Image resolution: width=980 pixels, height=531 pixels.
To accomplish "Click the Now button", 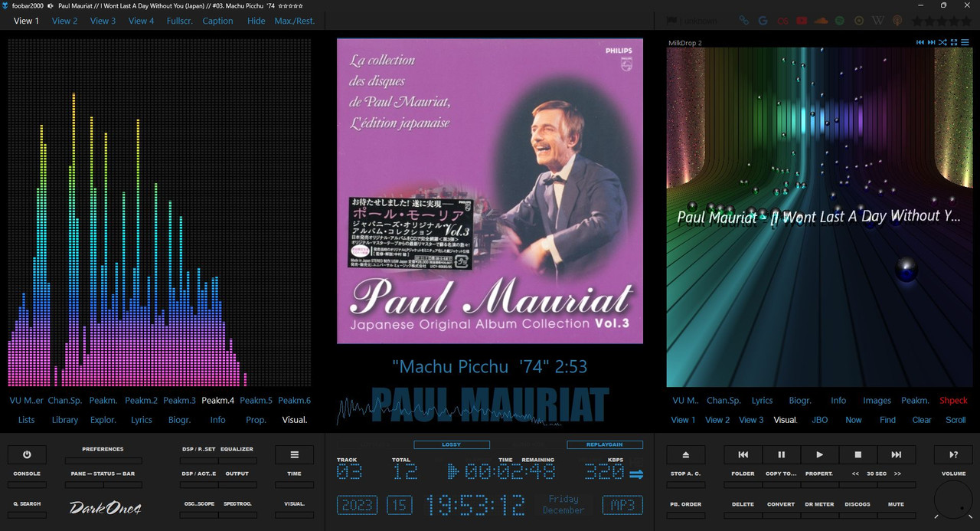I will click(854, 420).
